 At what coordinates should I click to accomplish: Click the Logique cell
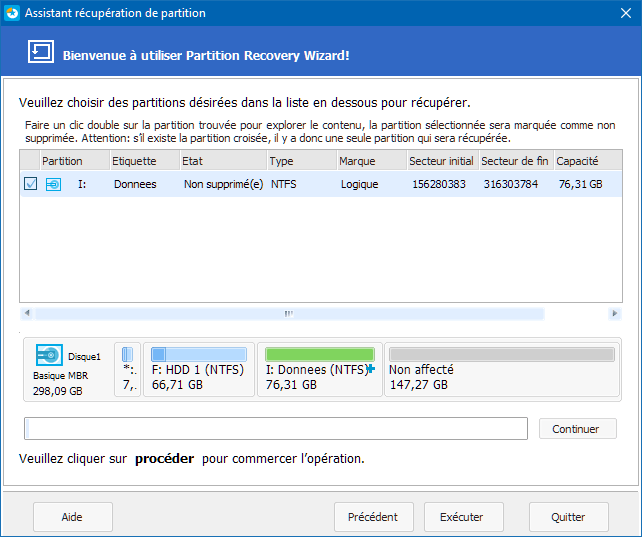(x=359, y=185)
